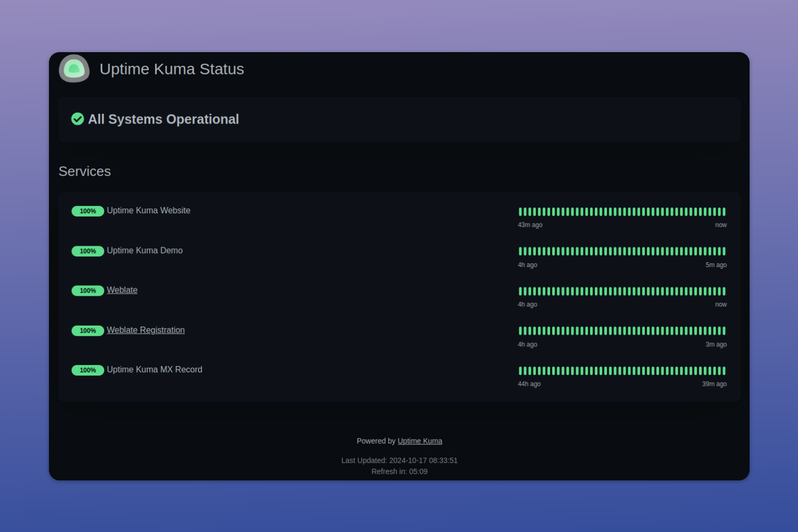Image resolution: width=798 pixels, height=532 pixels.
Task: Click the '5m ago' label
Action: 716,265
